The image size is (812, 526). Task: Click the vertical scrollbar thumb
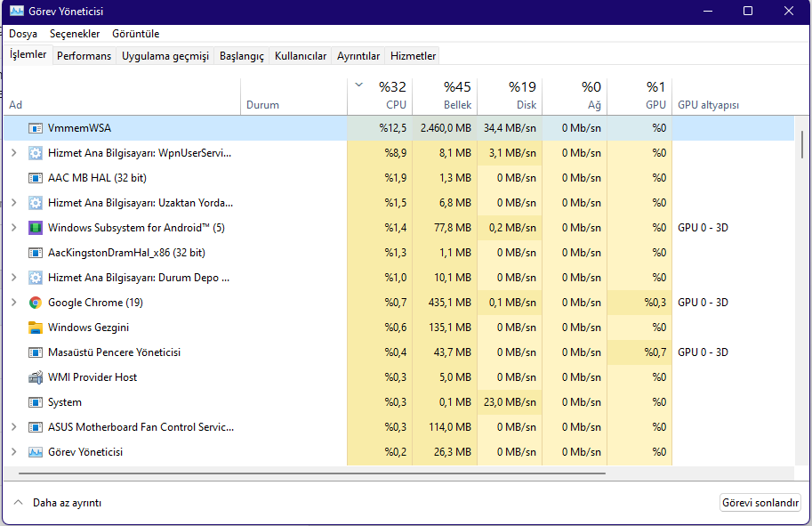(802, 144)
